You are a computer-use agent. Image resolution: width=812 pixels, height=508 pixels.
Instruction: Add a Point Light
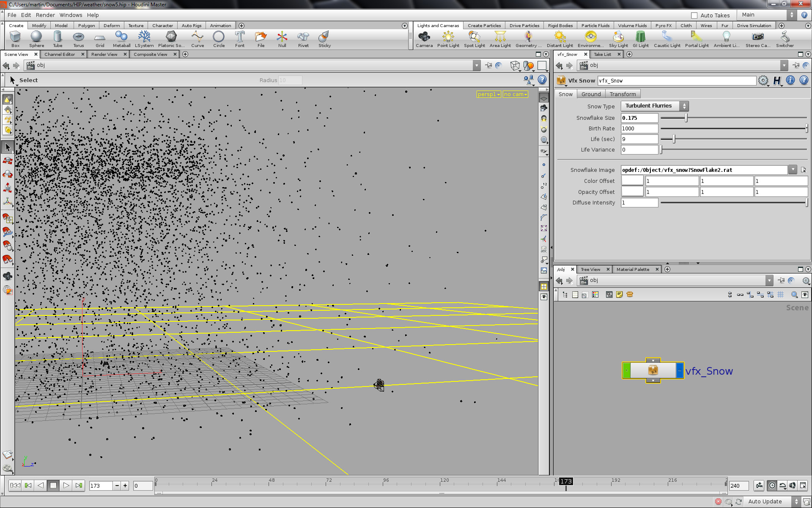(x=448, y=39)
